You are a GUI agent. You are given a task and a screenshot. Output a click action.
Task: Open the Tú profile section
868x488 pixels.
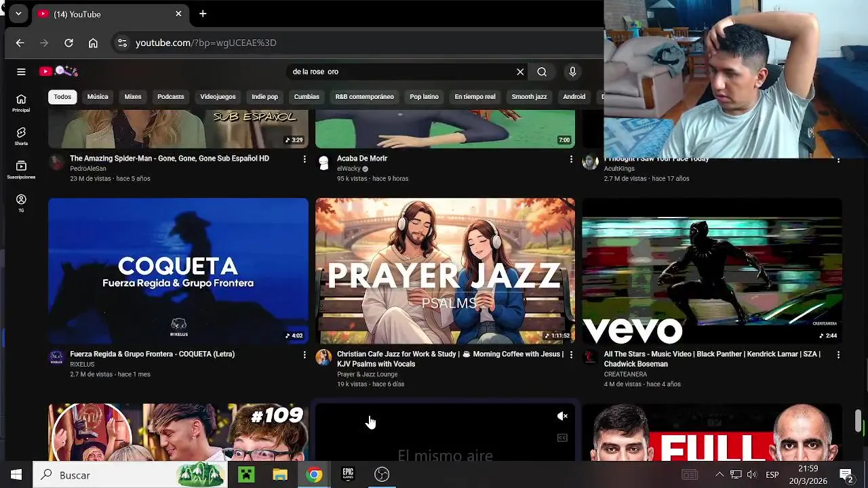click(x=21, y=203)
